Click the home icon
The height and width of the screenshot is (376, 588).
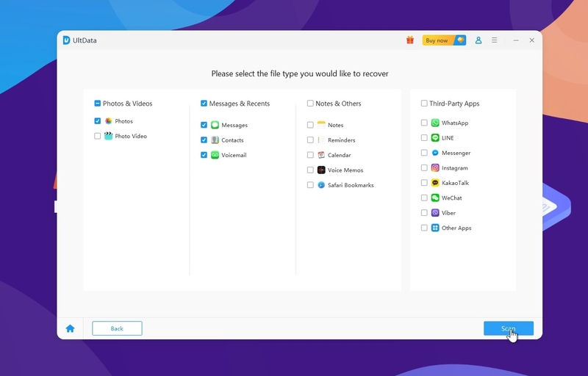70,328
